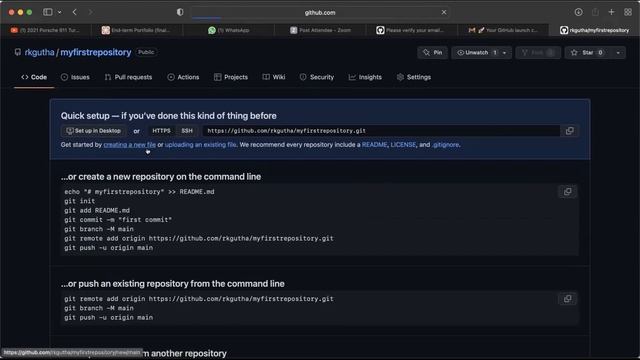This screenshot has width=640, height=360.
Task: Open the repository Settings tab
Action: tap(414, 77)
